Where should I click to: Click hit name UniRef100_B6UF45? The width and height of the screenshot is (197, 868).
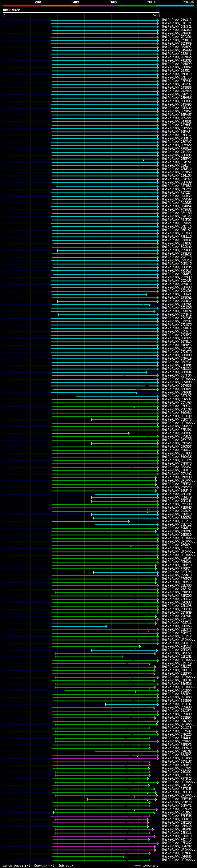176,491
